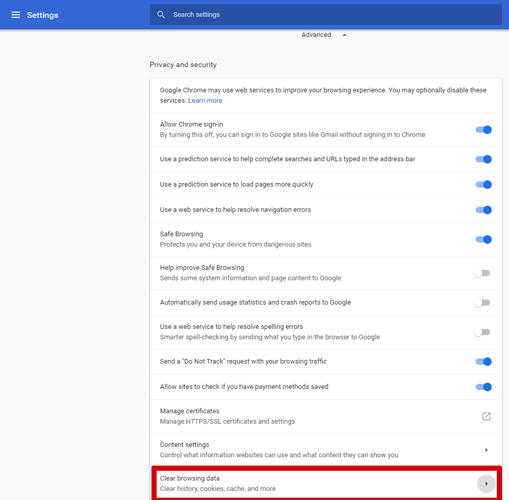Click the Content settings arrow icon
The width and height of the screenshot is (509, 500).
(x=486, y=450)
